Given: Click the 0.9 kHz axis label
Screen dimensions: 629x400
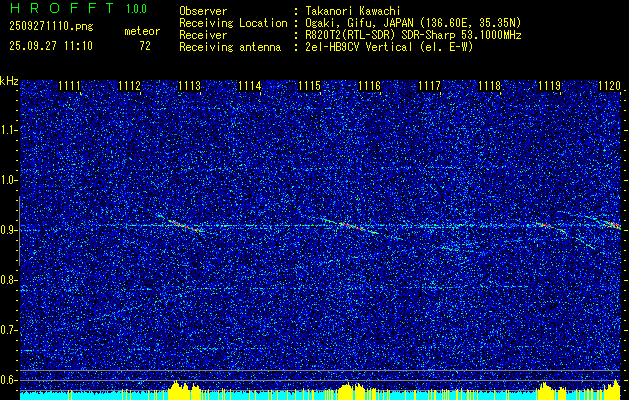Looking at the screenshot, I should coord(8,230).
